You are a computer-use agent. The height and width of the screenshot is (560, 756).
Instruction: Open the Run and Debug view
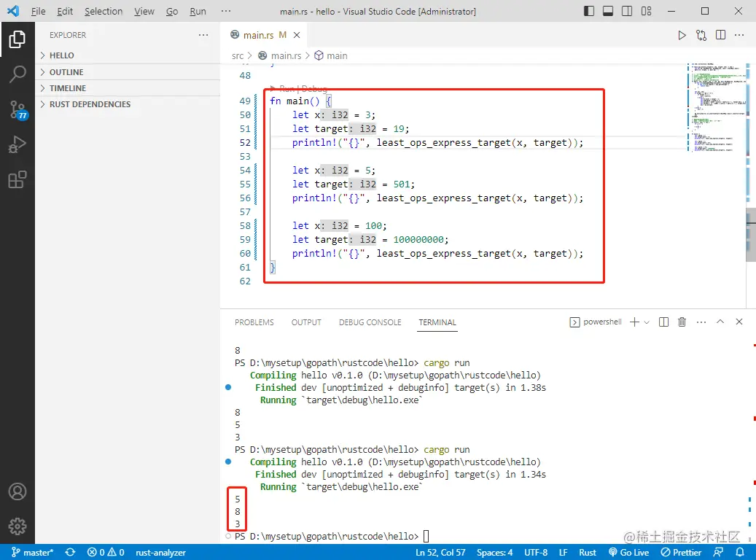(x=17, y=144)
